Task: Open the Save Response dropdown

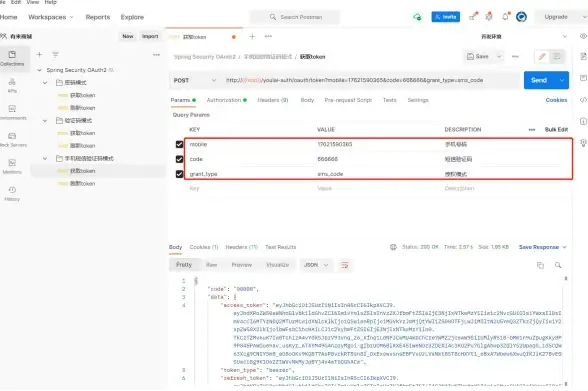Action: (x=542, y=247)
